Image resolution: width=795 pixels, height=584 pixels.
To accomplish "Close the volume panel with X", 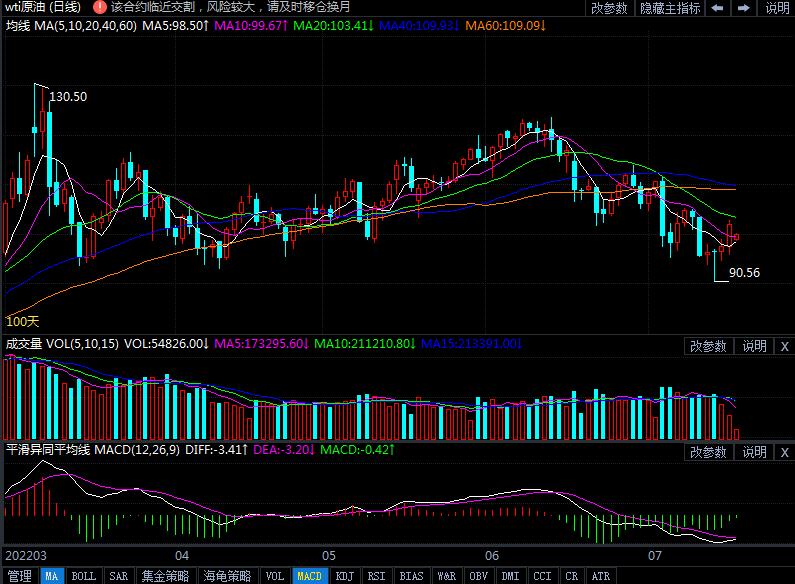I will (784, 346).
